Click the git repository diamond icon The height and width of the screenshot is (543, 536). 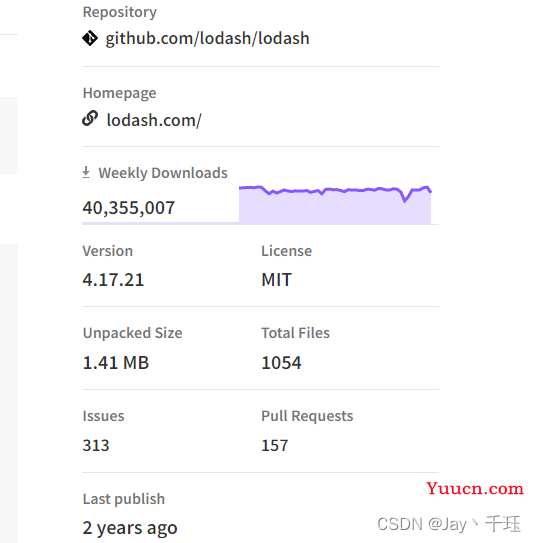(x=90, y=38)
